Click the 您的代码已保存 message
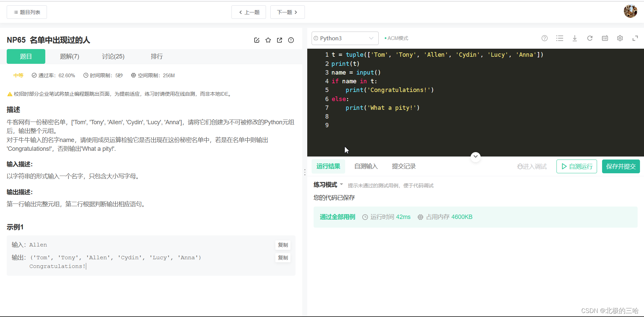 (x=334, y=197)
